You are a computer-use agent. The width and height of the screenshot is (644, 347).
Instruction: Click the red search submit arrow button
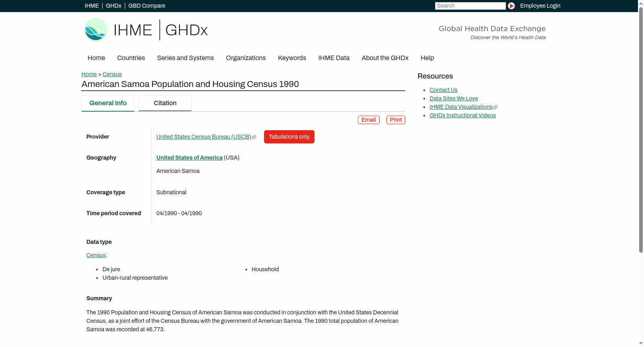pyautogui.click(x=511, y=6)
